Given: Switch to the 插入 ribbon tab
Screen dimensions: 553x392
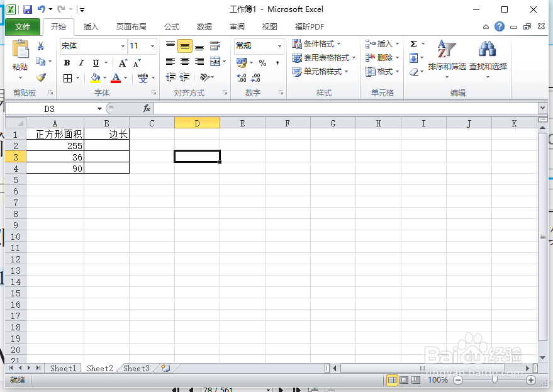Looking at the screenshot, I should [91, 27].
